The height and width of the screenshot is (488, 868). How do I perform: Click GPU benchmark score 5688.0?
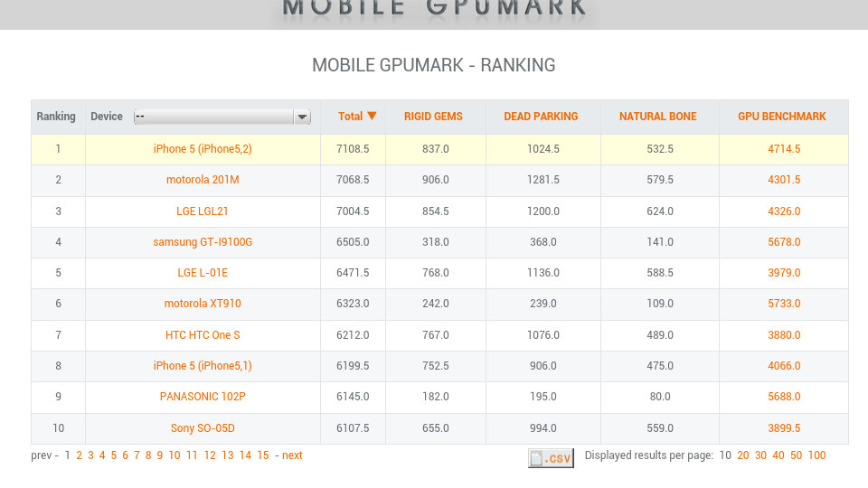[x=784, y=397]
